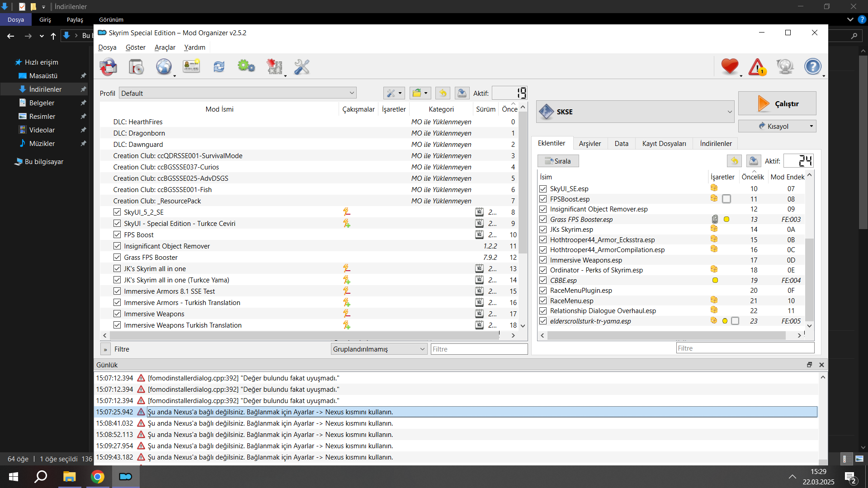Image resolution: width=868 pixels, height=488 pixels.
Task: Open the SKSE executable dropdown
Action: 635,112
